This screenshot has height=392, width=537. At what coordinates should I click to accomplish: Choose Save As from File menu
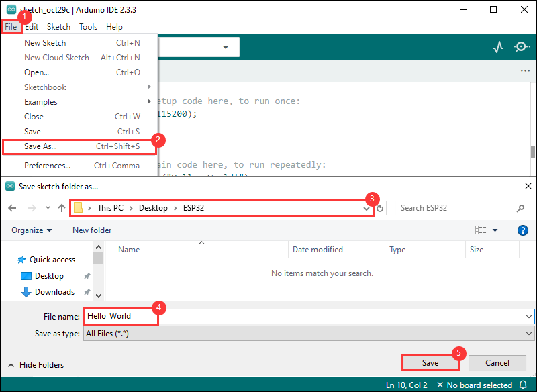tap(40, 146)
